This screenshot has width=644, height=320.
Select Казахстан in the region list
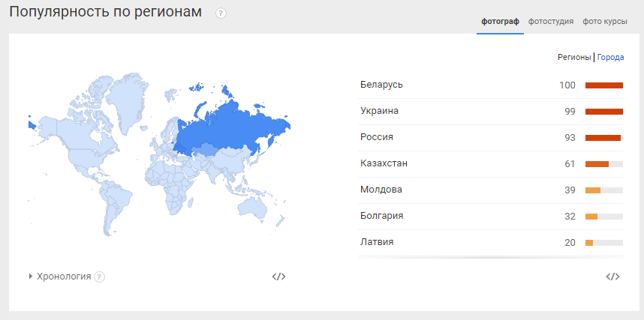click(490, 164)
